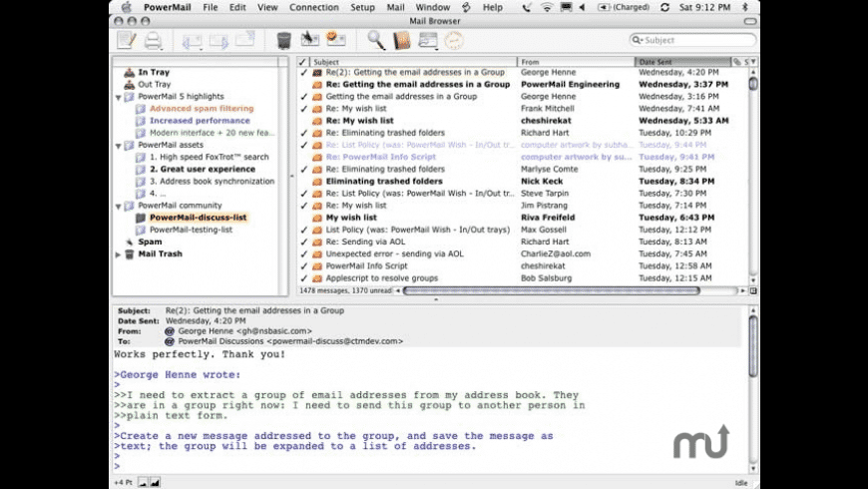Select the Advanced spam filtering folder
Screen dimensions: 868x489
(202, 109)
